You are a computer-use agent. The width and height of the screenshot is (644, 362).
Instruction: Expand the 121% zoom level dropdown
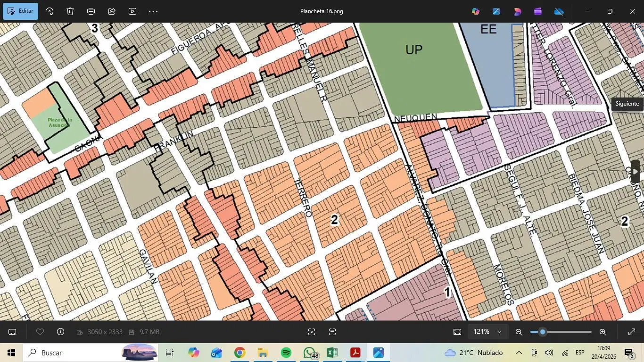[x=488, y=332]
